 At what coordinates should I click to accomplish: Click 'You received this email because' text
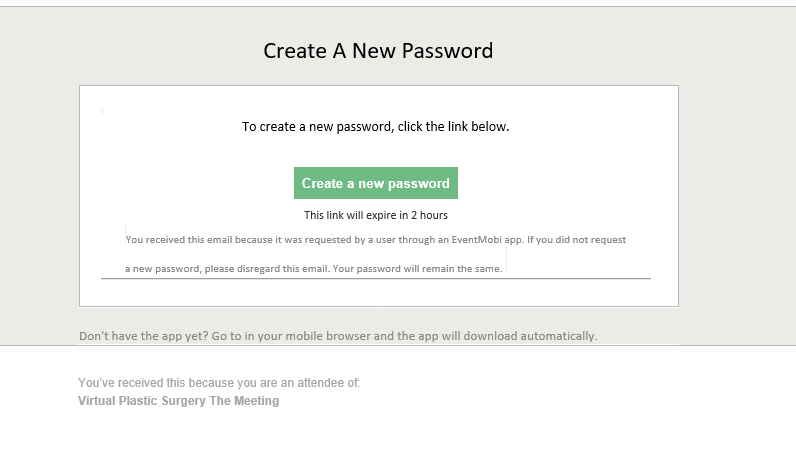pos(199,240)
